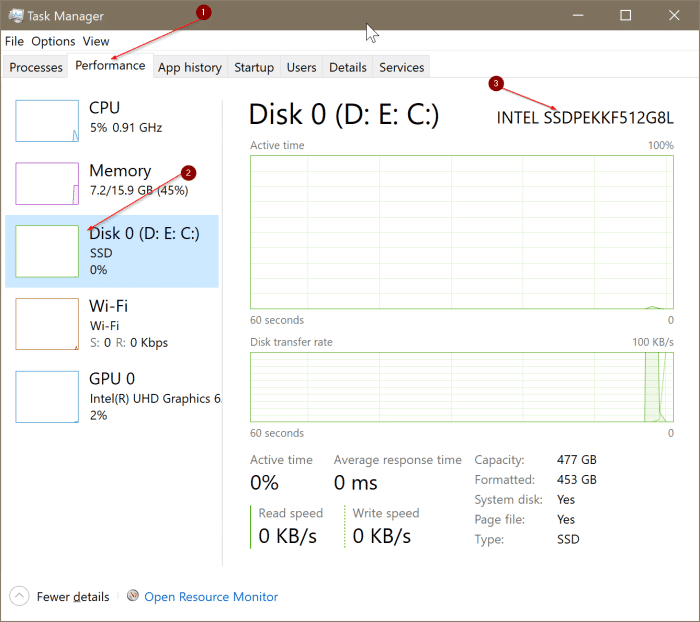Click the Resource Monitor icon at bottom
The width and height of the screenshot is (700, 622).
pyautogui.click(x=133, y=596)
